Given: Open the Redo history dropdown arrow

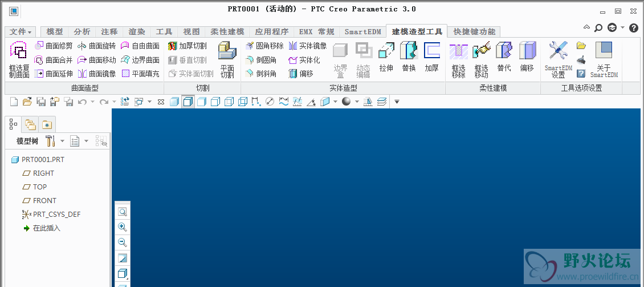Looking at the screenshot, I should coord(114,102).
